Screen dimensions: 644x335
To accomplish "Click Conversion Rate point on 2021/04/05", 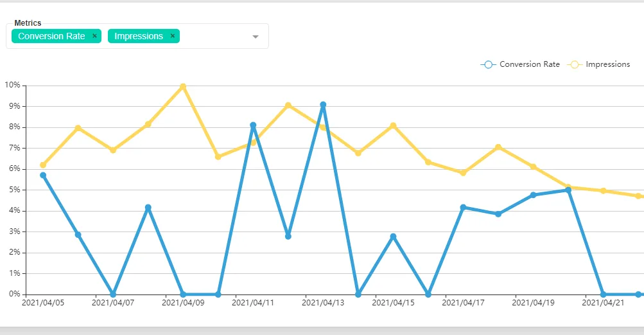I will click(43, 176).
